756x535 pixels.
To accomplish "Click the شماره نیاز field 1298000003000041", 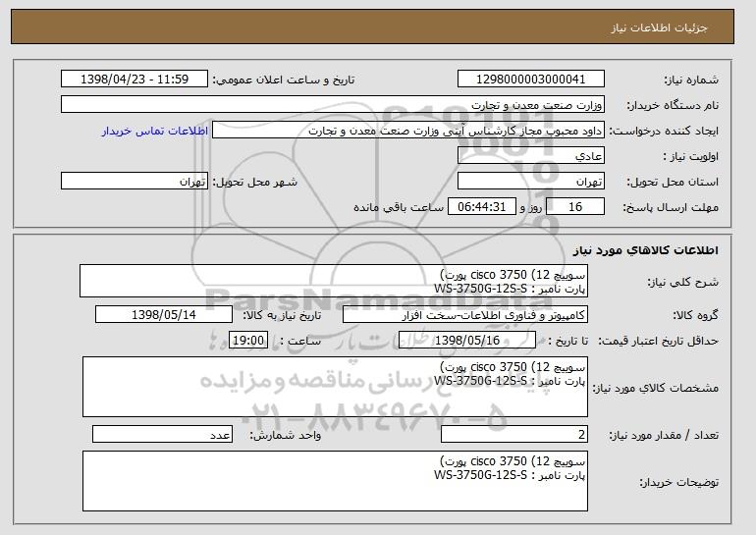I will 531,80.
